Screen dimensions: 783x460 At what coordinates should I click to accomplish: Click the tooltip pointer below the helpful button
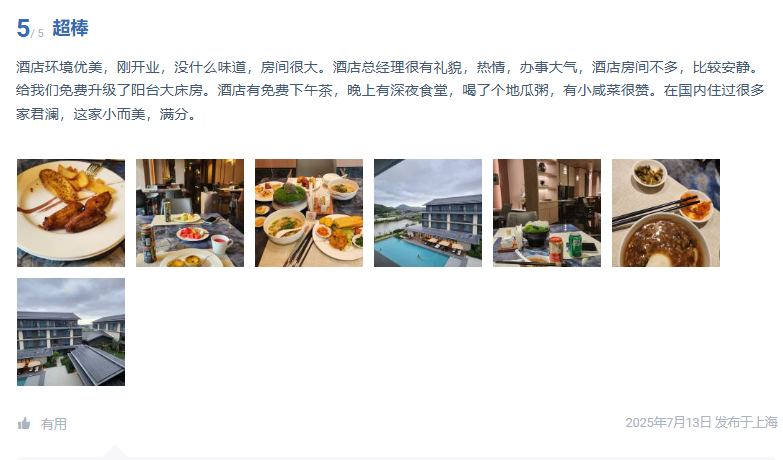[114, 451]
